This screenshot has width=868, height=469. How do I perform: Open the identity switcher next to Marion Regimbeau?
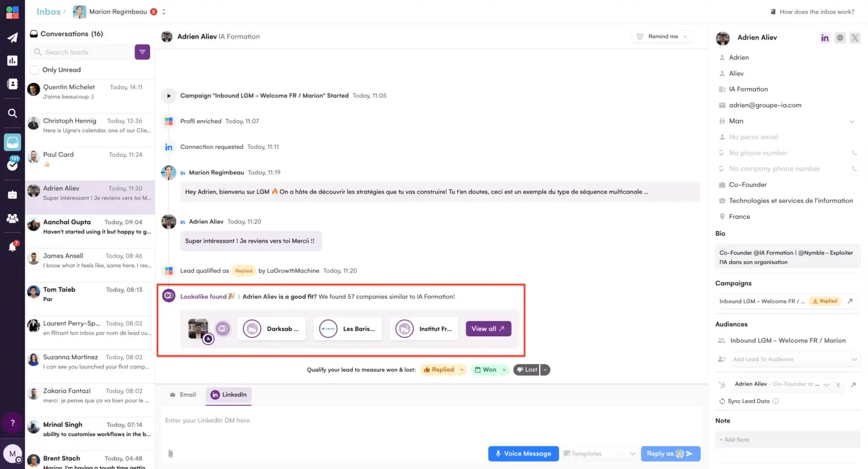[164, 12]
